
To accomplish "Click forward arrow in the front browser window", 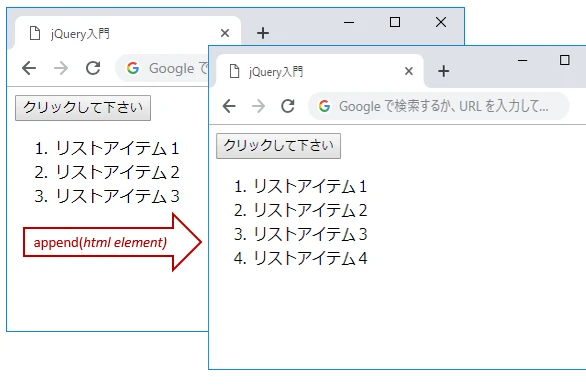I will [258, 106].
